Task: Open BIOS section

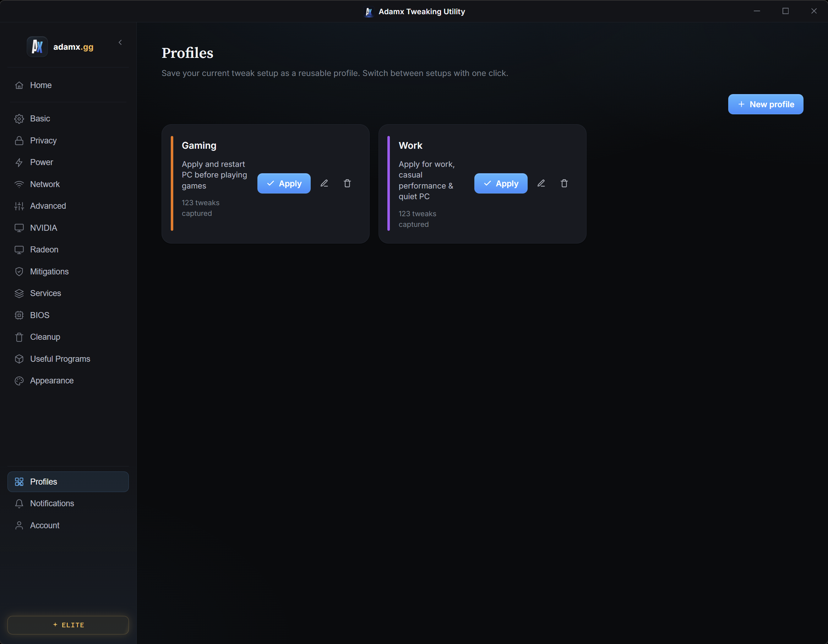Action: 68,315
